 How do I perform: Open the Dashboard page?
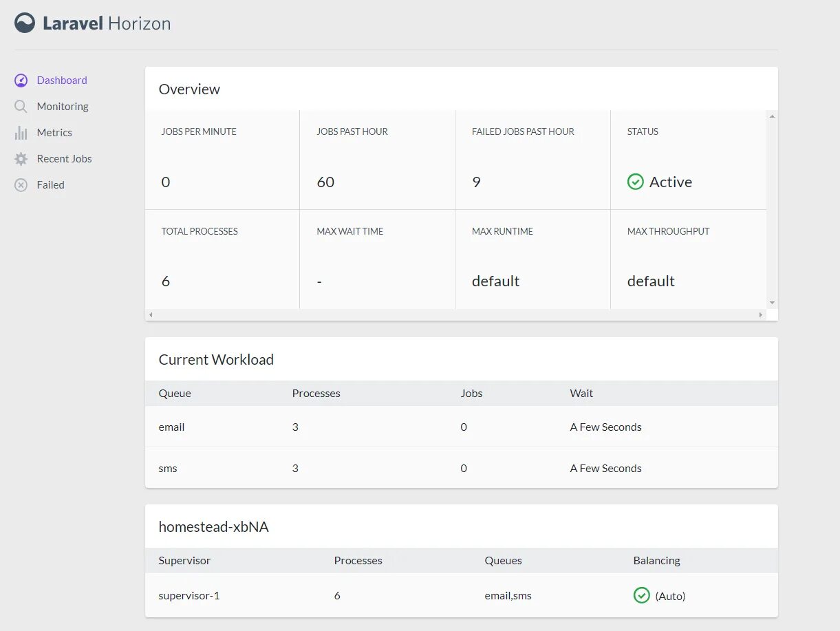point(62,81)
